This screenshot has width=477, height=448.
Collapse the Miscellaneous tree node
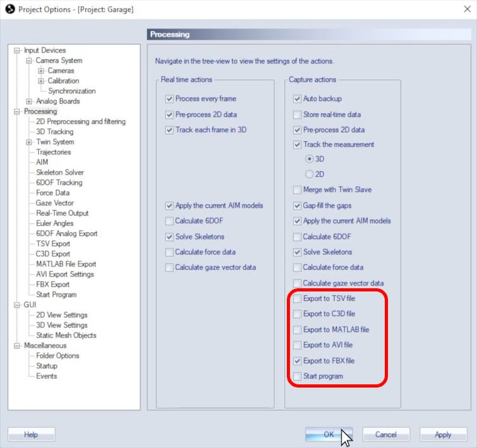pyautogui.click(x=17, y=346)
